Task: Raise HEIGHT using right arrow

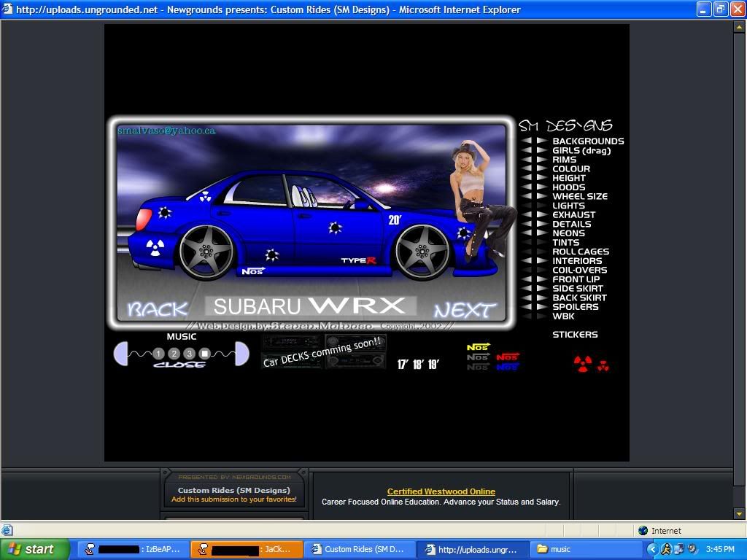Action: [x=542, y=178]
